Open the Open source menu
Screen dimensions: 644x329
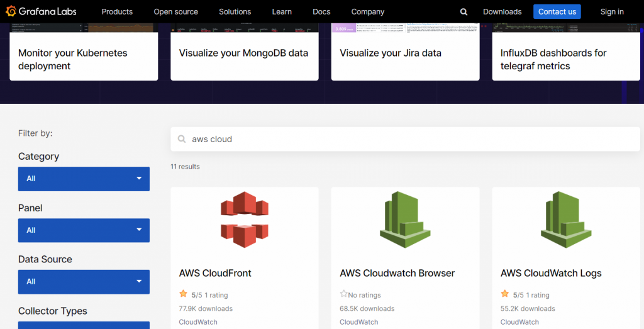pos(176,12)
